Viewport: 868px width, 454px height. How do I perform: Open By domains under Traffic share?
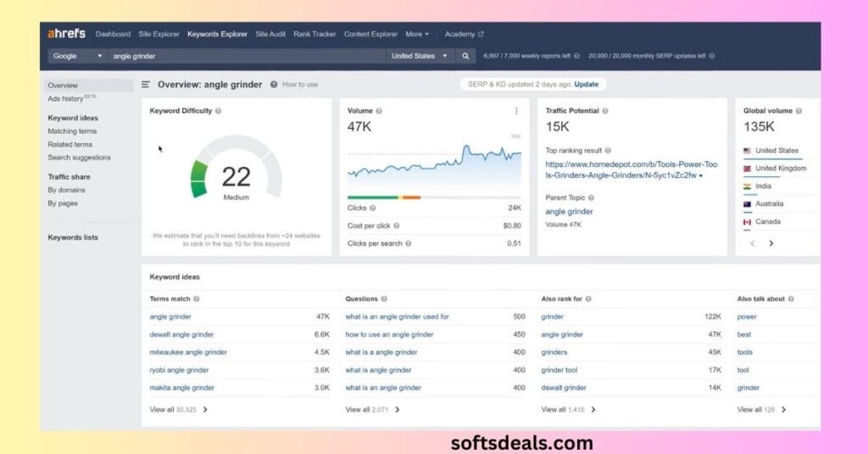tap(66, 190)
